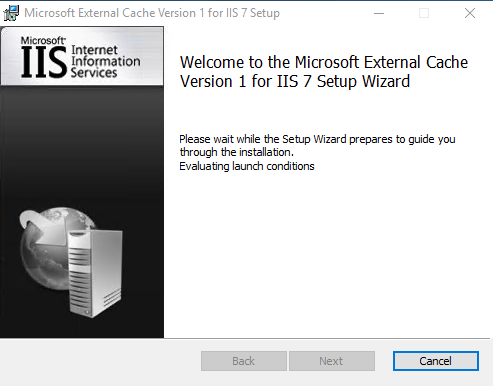Viewport: 493px width, 386px height.
Task: Click the server tower graphic
Action: pos(95,273)
